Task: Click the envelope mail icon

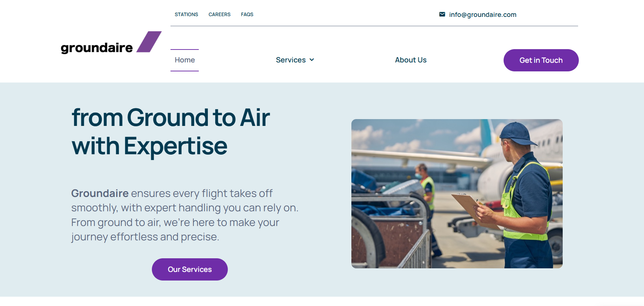Action: pyautogui.click(x=442, y=14)
